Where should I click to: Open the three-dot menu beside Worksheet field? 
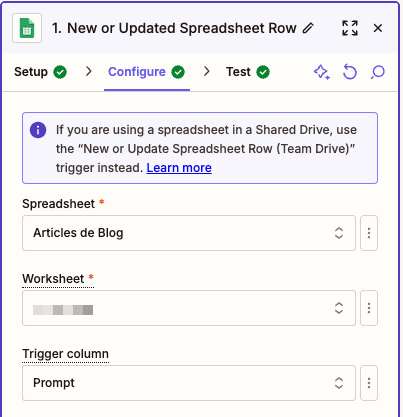tap(369, 308)
